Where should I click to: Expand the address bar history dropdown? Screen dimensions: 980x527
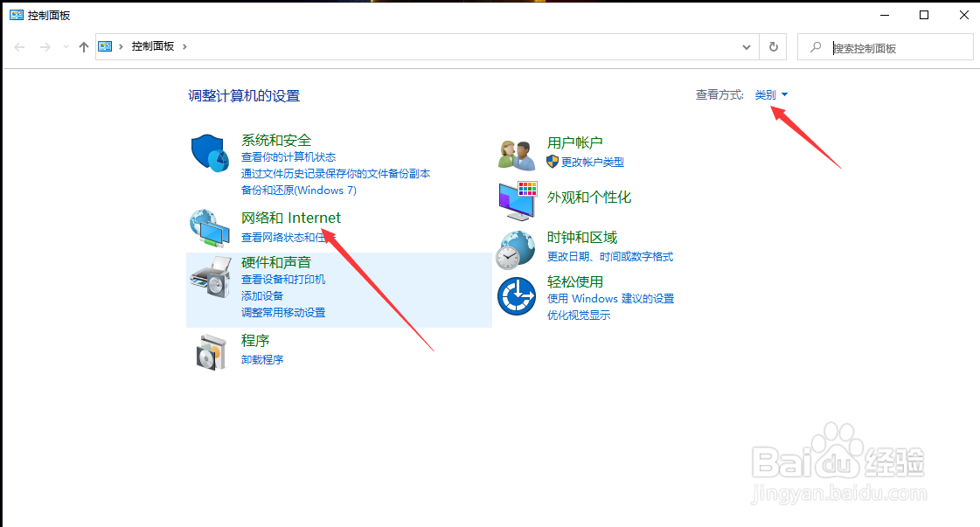click(x=746, y=46)
